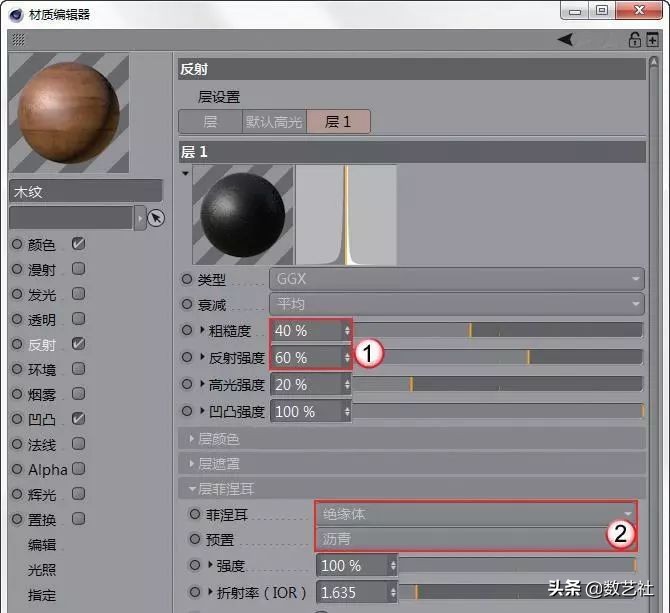Enable the 发光 channel checkbox
The height and width of the screenshot is (613, 670).
tap(79, 294)
